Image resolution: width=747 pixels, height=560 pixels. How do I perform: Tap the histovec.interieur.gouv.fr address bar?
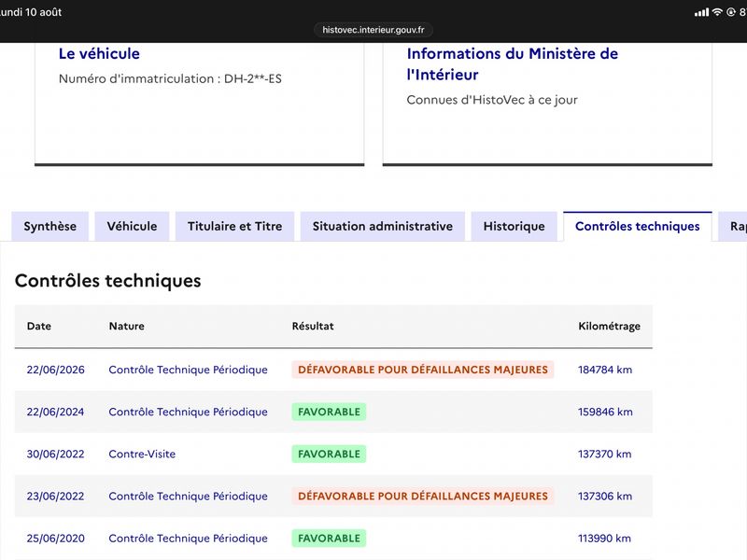click(373, 30)
